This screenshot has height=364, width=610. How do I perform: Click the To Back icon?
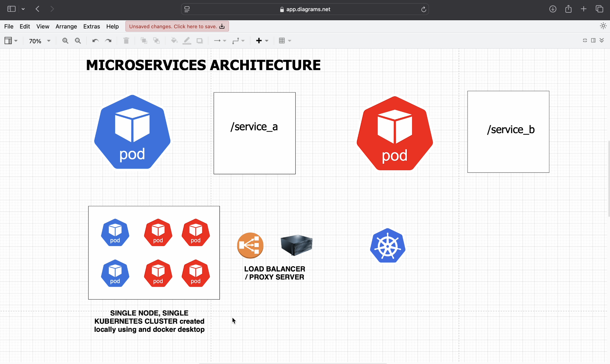[x=156, y=41]
